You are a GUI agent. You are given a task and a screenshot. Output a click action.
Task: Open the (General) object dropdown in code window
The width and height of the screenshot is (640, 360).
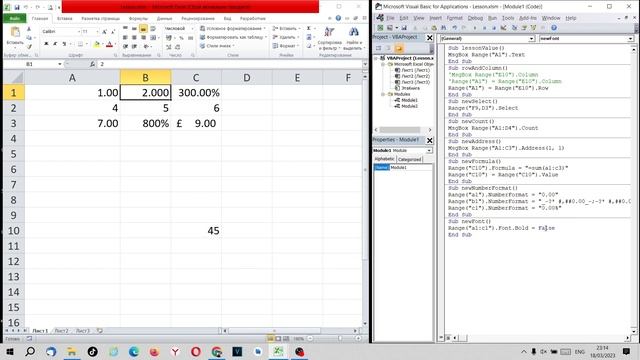(x=531, y=38)
